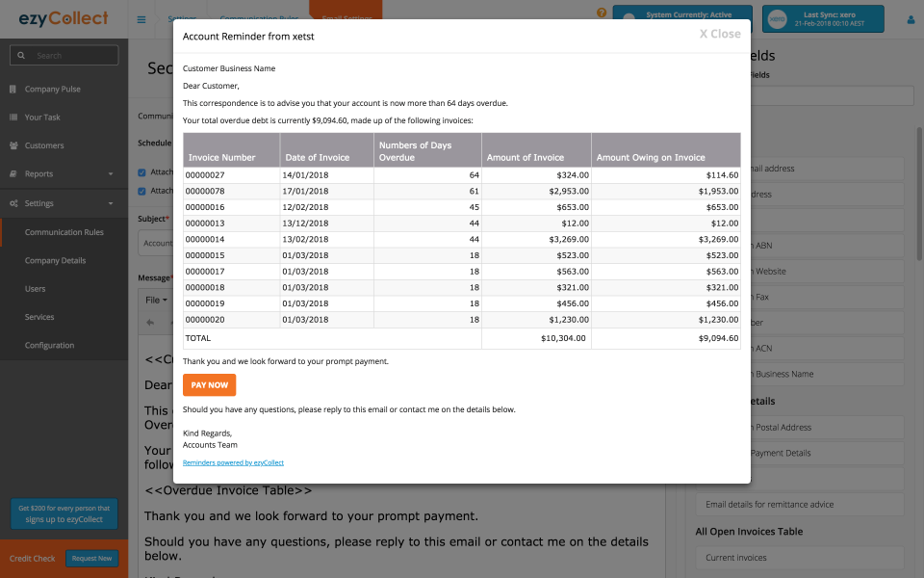924x578 pixels.
Task: Uncheck the first Attach checkbox
Action: pyautogui.click(x=141, y=171)
